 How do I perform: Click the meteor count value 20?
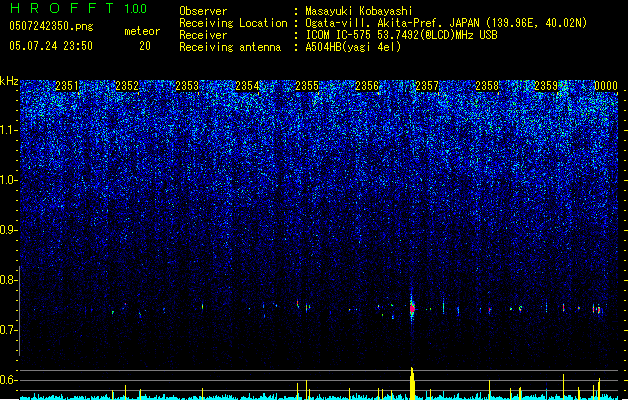pos(145,46)
